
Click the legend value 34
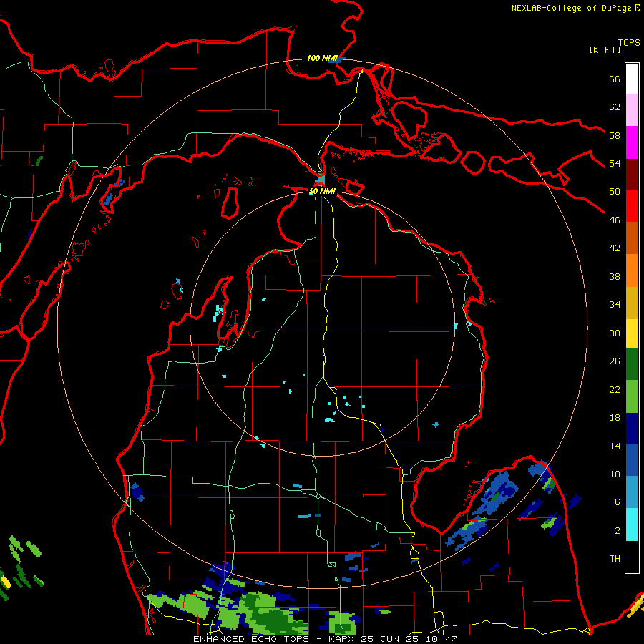click(615, 305)
